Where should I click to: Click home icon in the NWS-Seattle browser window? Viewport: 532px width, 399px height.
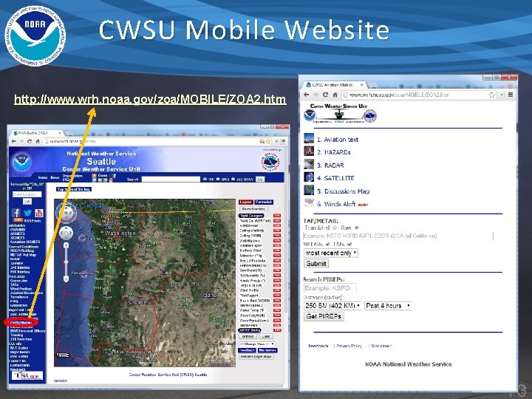pyautogui.click(x=38, y=141)
